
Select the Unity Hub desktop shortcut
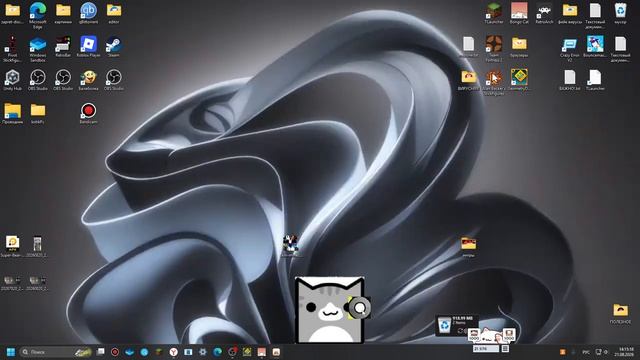(x=12, y=80)
